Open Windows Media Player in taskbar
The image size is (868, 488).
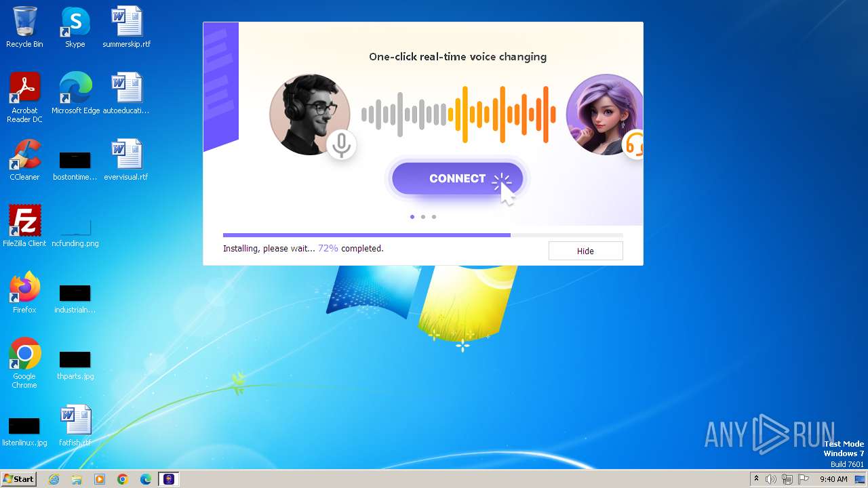(100, 479)
